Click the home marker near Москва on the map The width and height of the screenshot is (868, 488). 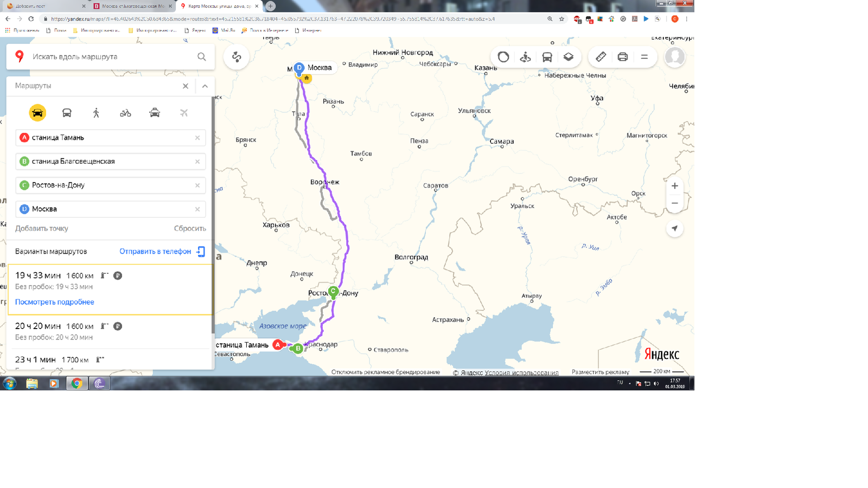307,78
